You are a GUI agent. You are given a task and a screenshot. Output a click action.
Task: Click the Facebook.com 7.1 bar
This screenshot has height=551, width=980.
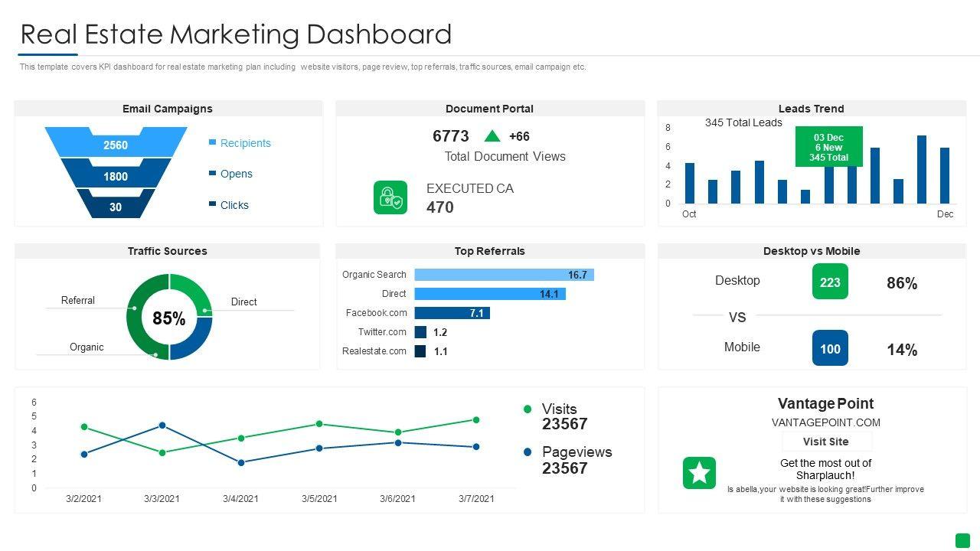(x=452, y=313)
